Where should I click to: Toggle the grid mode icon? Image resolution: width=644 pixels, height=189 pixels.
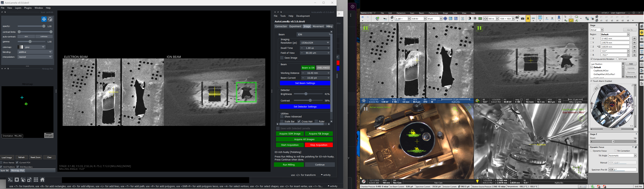click(36, 180)
